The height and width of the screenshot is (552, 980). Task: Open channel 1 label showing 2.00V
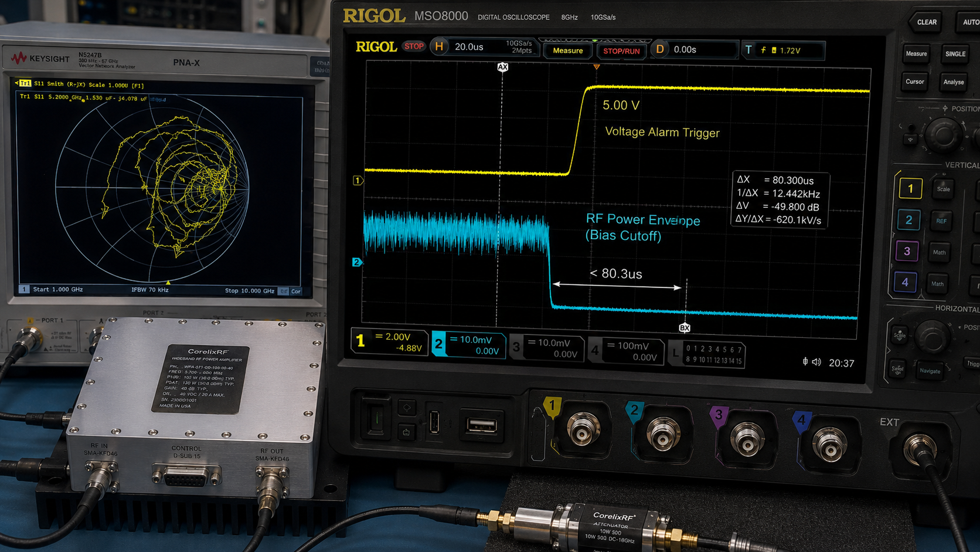coord(390,342)
